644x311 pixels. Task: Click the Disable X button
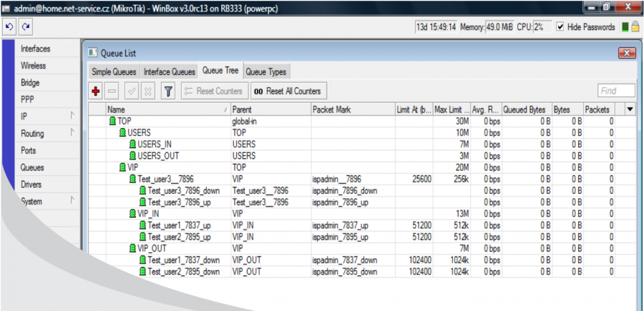tap(148, 91)
